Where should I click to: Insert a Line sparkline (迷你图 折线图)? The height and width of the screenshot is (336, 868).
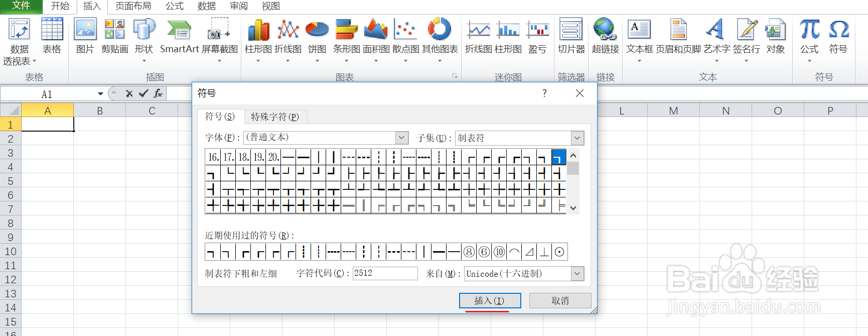point(479,36)
